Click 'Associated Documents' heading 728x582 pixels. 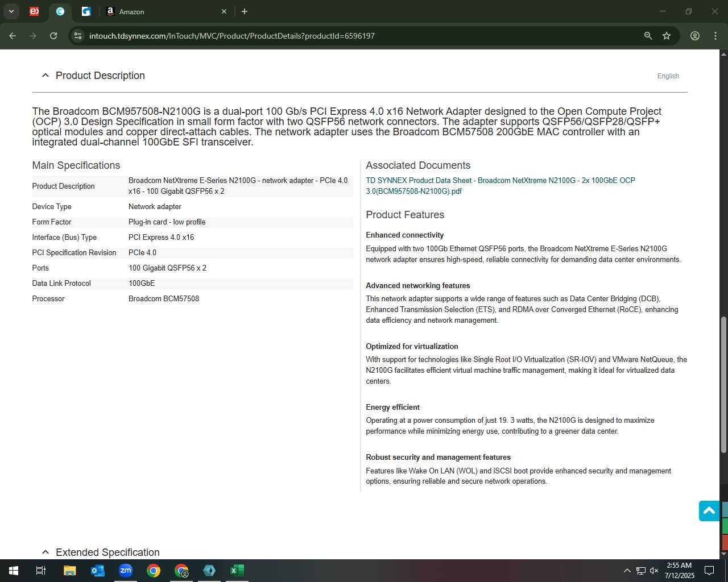point(418,165)
